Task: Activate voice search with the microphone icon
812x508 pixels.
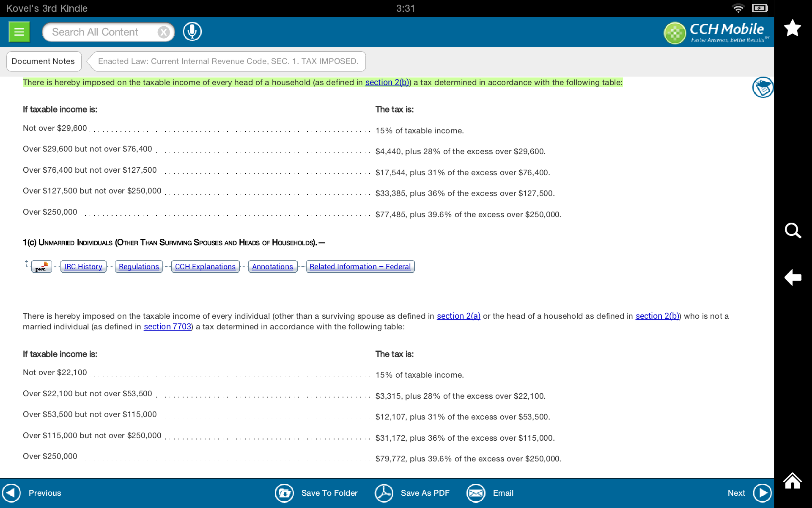Action: coord(192,31)
